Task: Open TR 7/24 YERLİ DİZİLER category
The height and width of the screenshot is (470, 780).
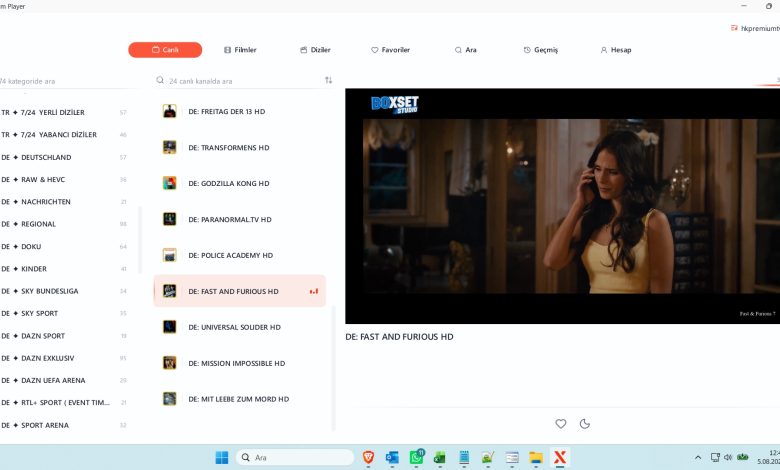Action: [x=64, y=112]
